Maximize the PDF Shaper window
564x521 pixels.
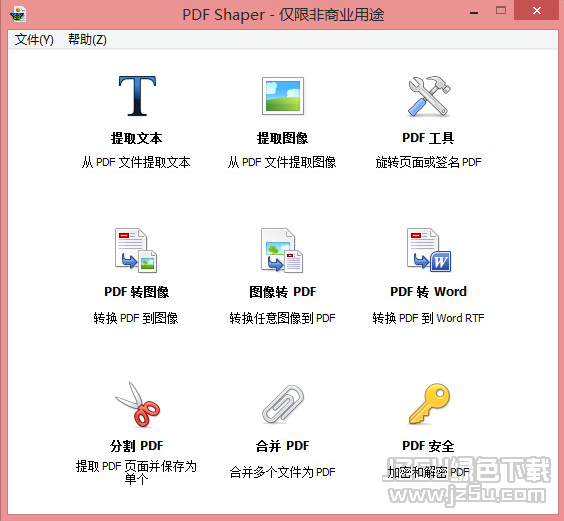pyautogui.click(x=501, y=10)
